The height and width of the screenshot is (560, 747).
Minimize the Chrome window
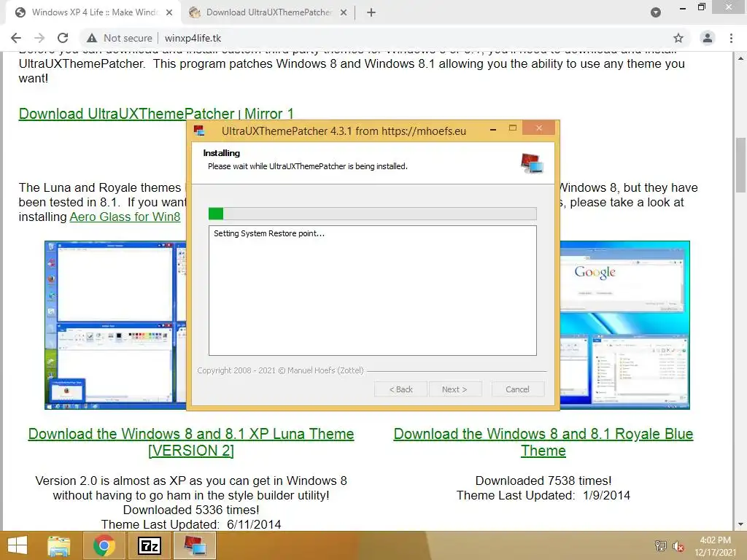[682, 9]
